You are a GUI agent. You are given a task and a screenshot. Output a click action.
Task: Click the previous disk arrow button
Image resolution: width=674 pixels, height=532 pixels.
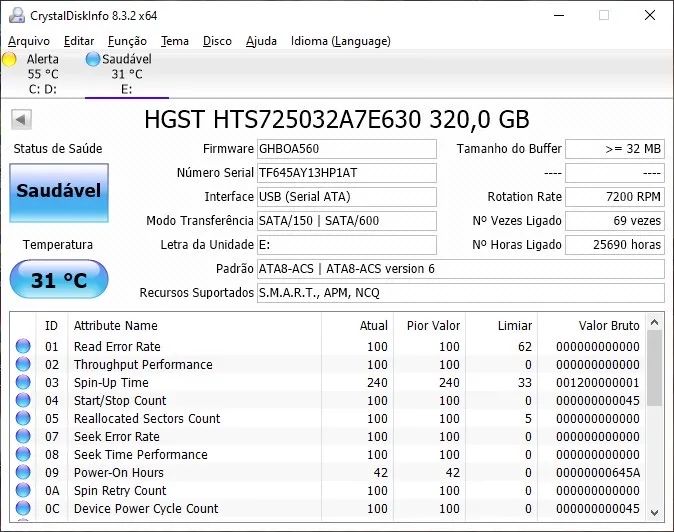pos(21,119)
